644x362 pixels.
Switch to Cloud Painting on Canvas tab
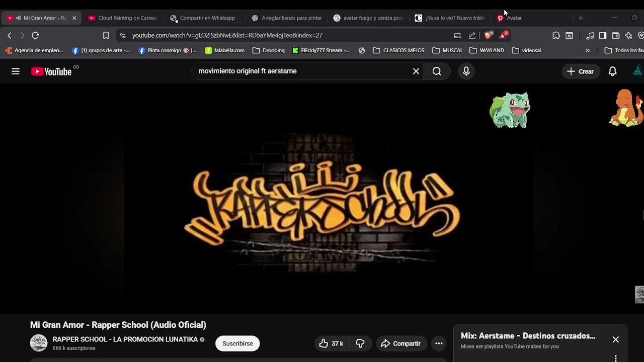point(122,18)
